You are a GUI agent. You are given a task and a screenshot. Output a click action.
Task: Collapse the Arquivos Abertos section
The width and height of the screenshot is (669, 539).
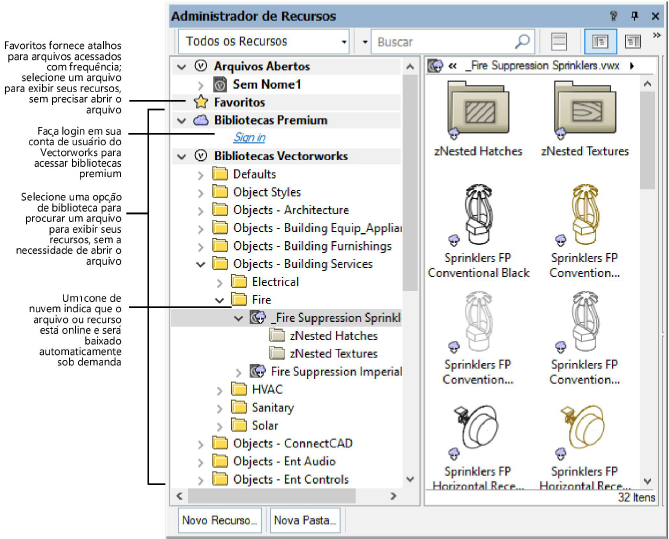182,67
